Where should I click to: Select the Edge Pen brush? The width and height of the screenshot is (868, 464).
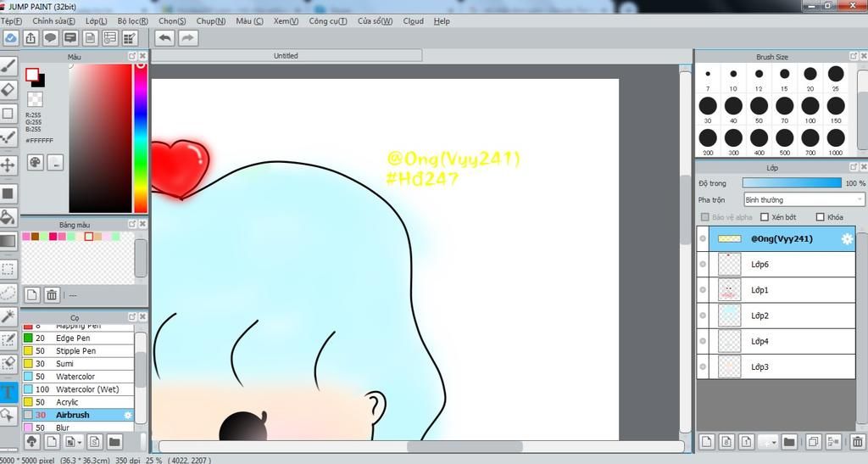[78, 338]
